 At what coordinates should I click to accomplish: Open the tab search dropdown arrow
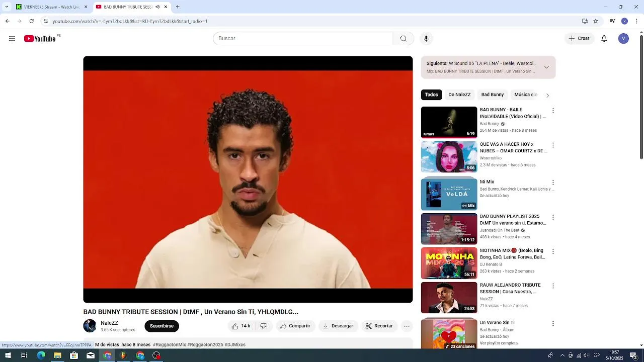[7, 7]
